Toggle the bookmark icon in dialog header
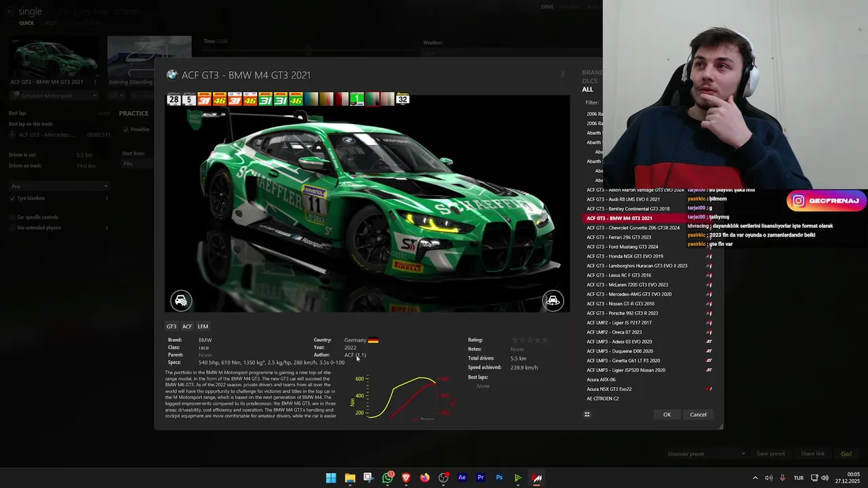Screen dimensions: 868x488 click(x=562, y=74)
